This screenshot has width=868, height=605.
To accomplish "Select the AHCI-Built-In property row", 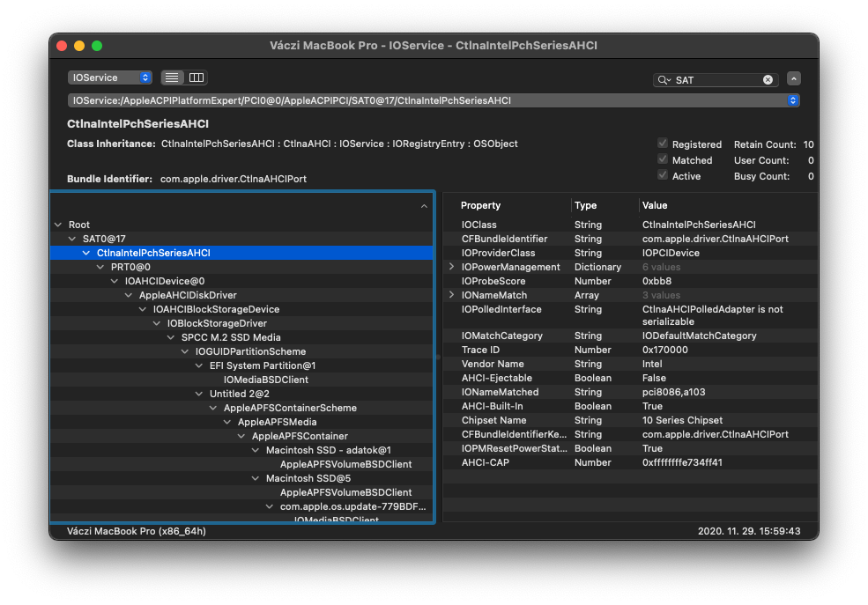I will (x=631, y=407).
